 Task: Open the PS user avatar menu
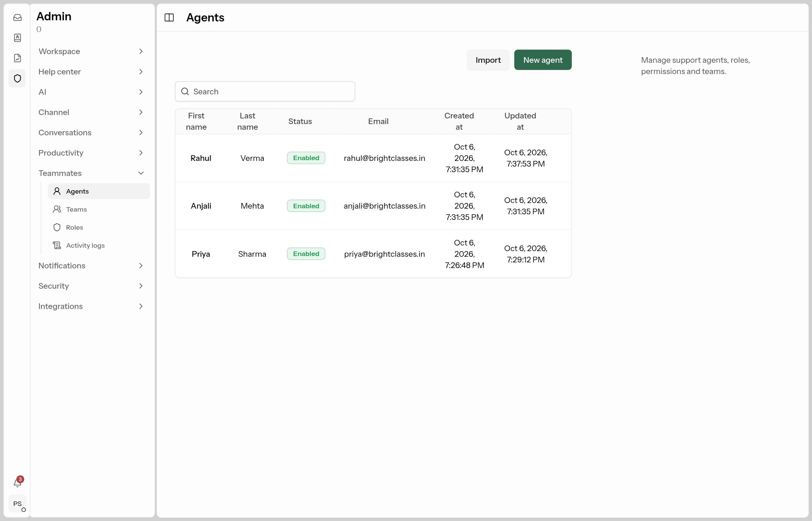[x=17, y=504]
